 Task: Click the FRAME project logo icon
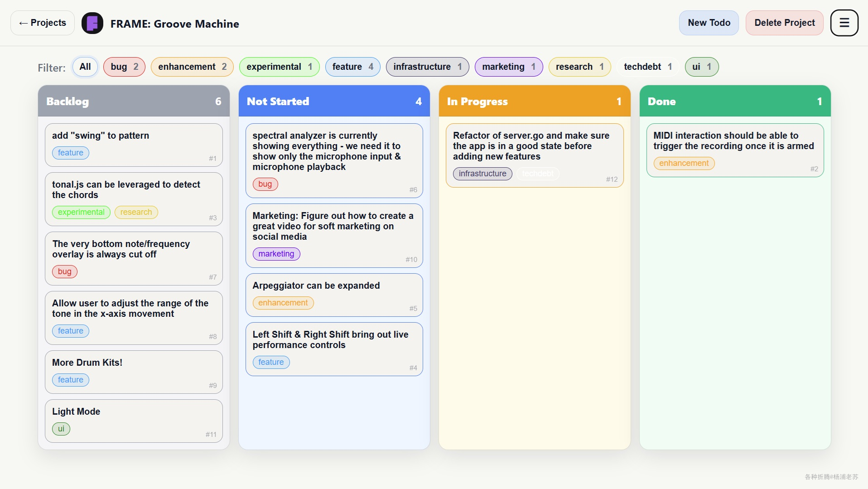click(92, 23)
